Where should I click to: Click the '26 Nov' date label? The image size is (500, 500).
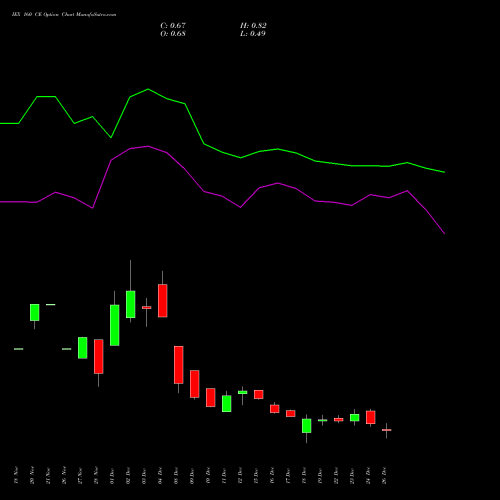pos(64,475)
